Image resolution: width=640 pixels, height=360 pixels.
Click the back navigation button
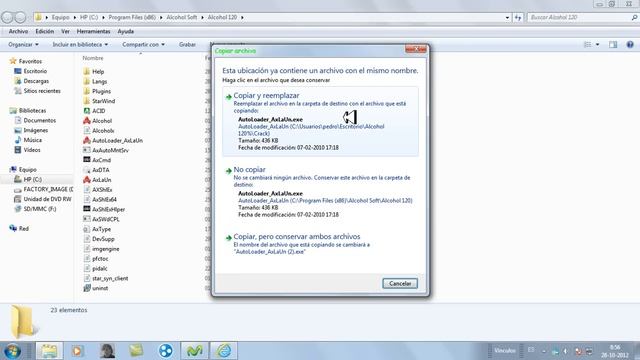click(x=7, y=17)
